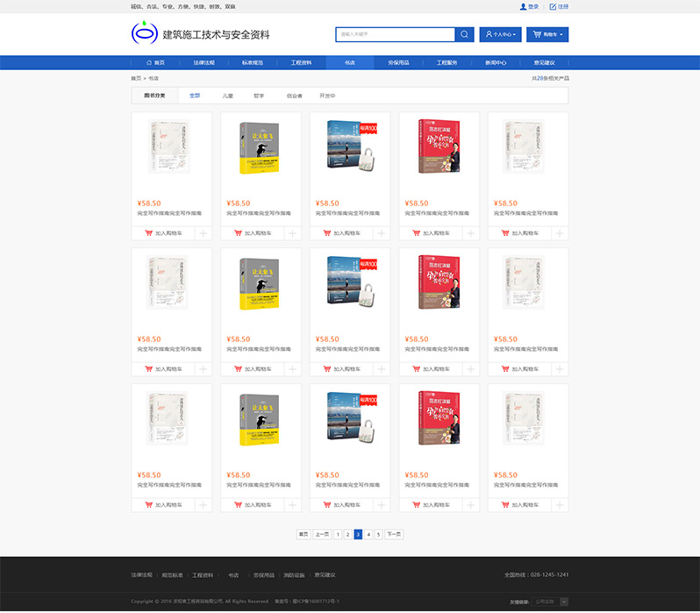Click the keyword search input field
This screenshot has height=613, width=700.
tap(395, 35)
